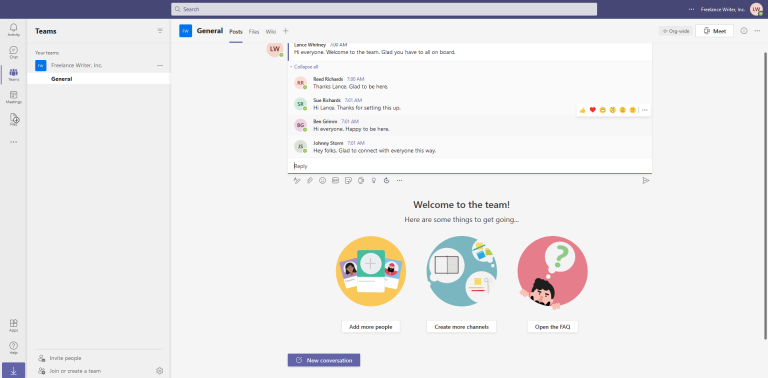Click the FAQ question mark illustration
The image size is (768, 378).
552,273
